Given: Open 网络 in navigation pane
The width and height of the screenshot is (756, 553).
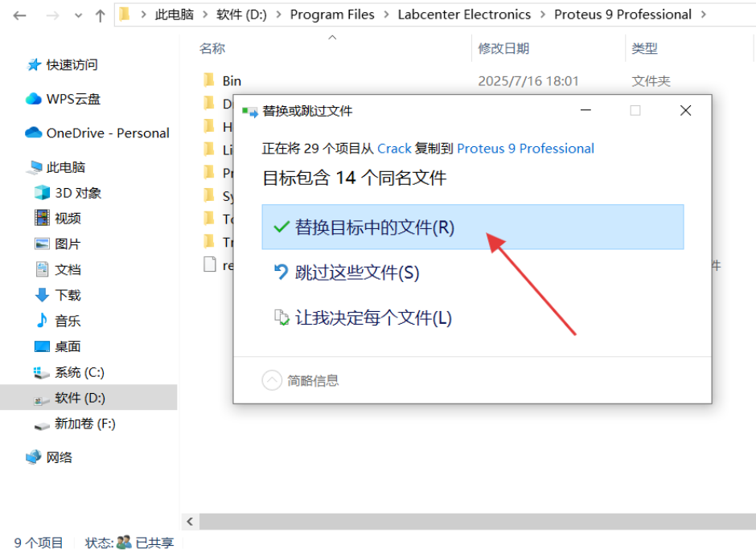Looking at the screenshot, I should coord(60,457).
